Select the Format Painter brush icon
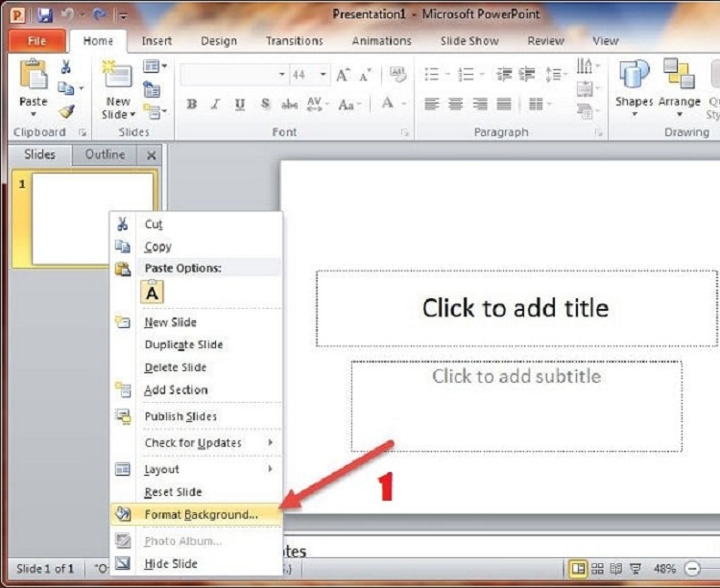Viewport: 720px width, 588px height. coord(67,111)
